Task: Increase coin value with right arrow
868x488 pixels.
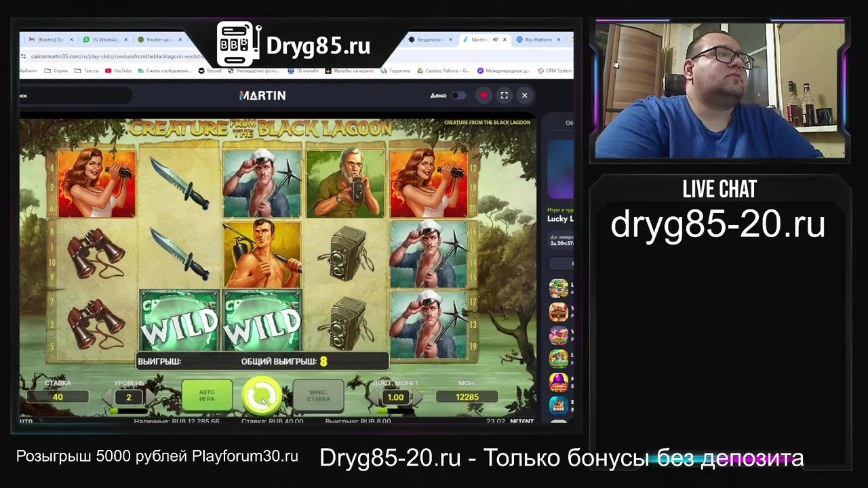Action: (416, 397)
